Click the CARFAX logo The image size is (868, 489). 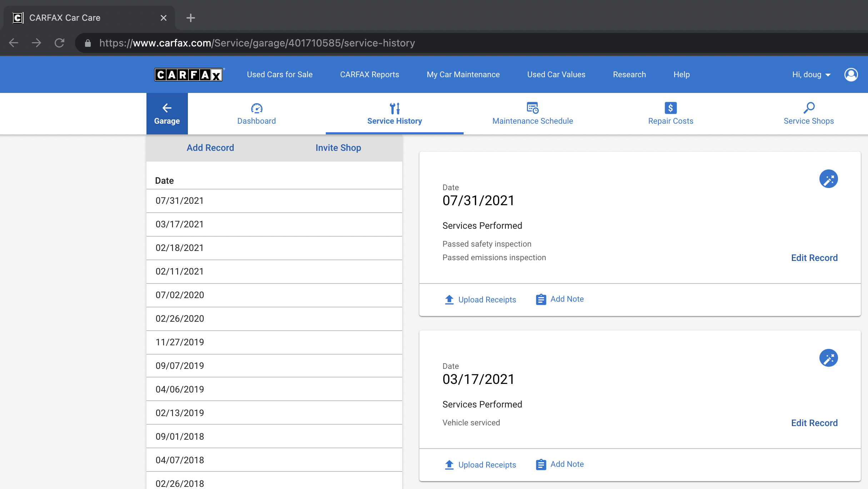coord(189,74)
